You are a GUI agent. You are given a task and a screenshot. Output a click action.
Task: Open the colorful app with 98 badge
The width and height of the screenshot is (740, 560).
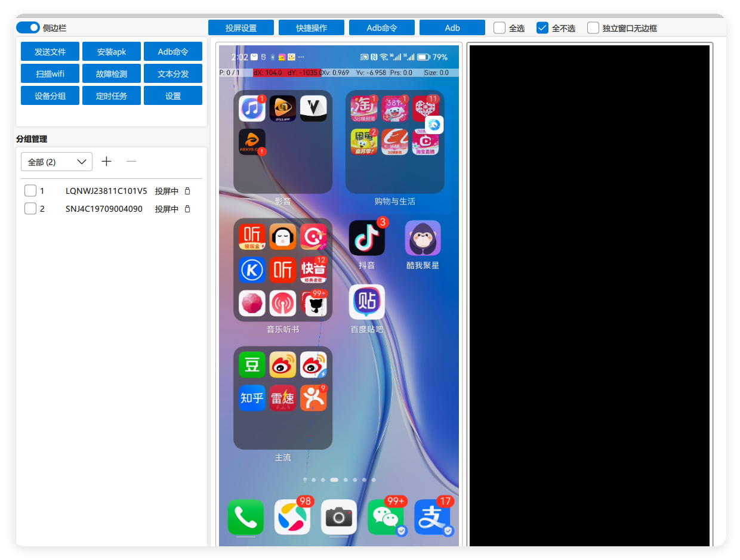coord(292,516)
